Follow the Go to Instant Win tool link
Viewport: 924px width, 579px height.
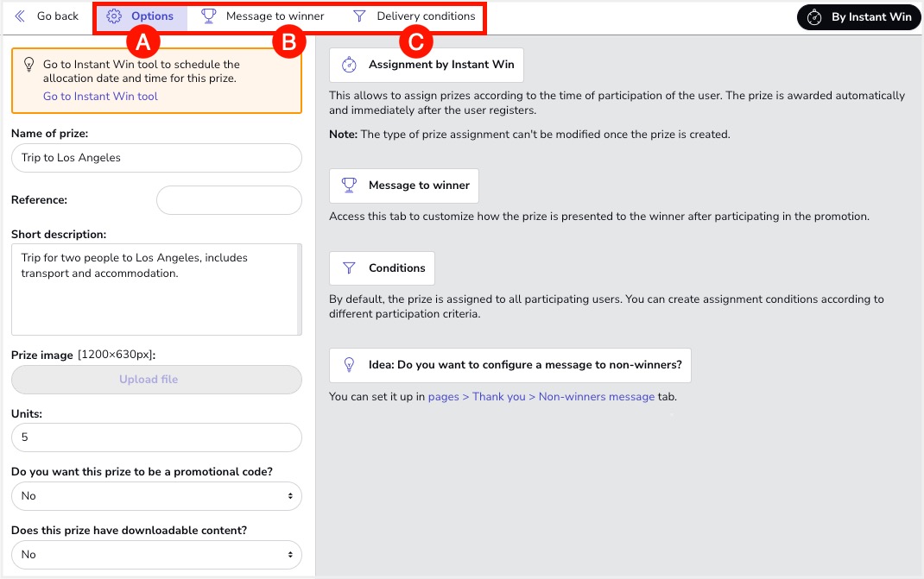(100, 97)
